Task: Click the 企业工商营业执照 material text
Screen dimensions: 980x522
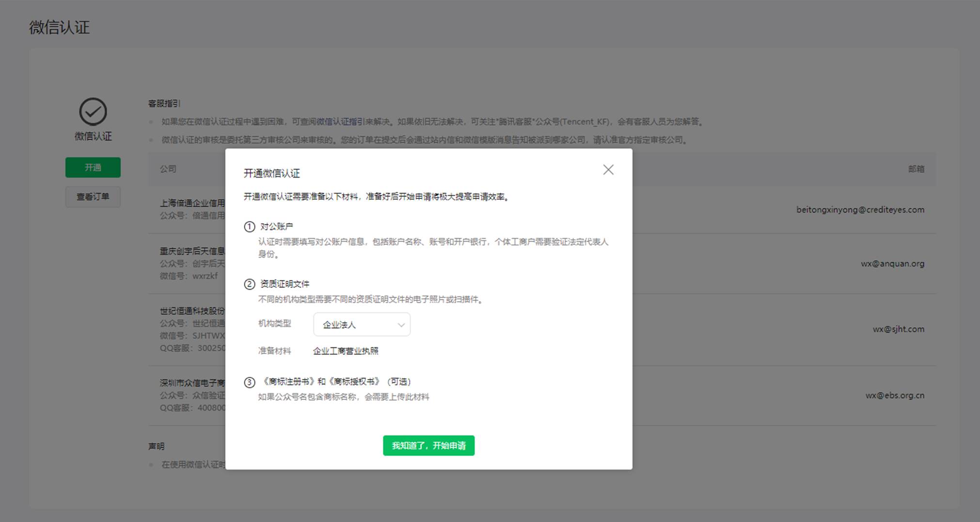Action: [x=346, y=351]
